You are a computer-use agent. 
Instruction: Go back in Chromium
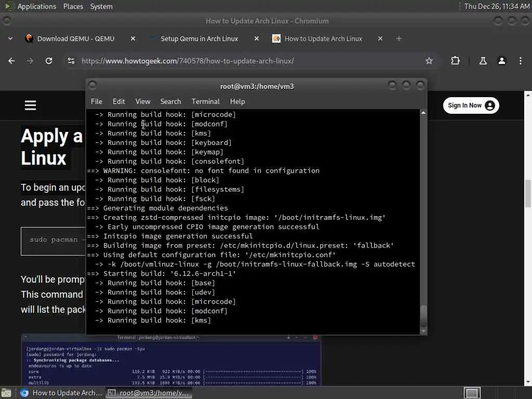(x=11, y=61)
